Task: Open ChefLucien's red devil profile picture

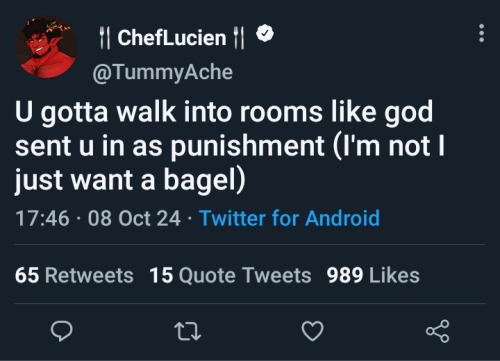Action: [47, 47]
